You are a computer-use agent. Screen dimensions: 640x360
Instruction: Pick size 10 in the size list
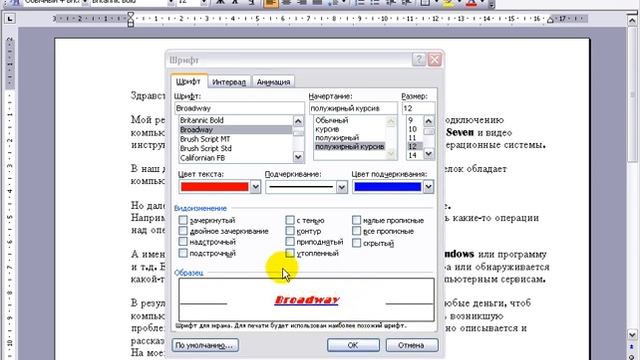point(414,129)
